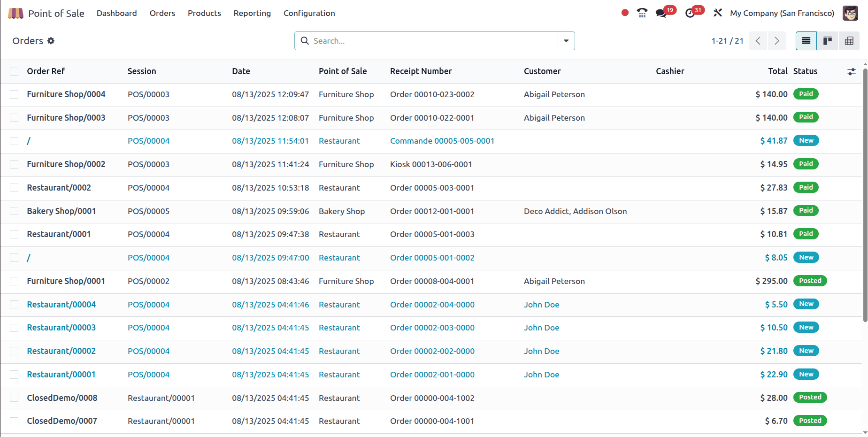Open the activities clock icon
868x437 pixels.
tap(690, 13)
